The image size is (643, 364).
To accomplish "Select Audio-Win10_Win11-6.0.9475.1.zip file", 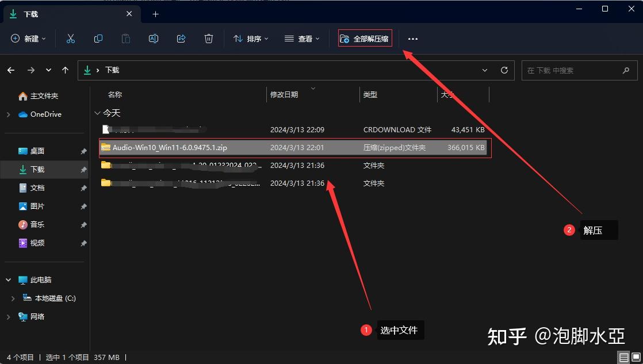I will pos(295,148).
